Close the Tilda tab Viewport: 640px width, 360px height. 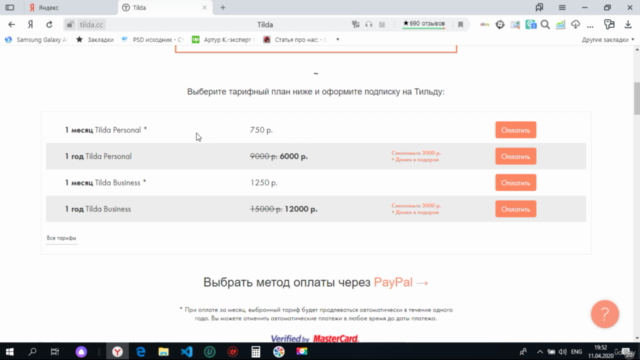pos(204,7)
